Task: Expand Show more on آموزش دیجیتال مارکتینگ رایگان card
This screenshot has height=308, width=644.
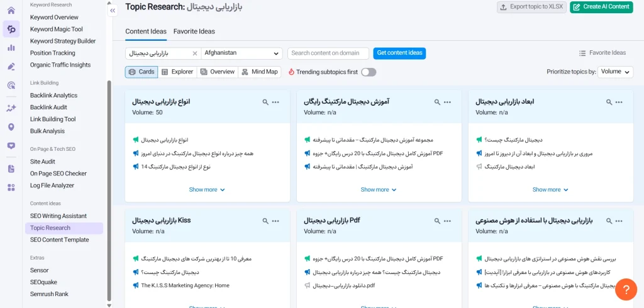Action: tap(379, 190)
